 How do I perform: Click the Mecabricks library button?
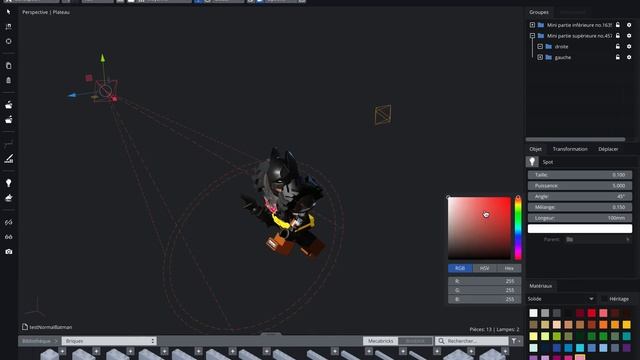(x=380, y=341)
